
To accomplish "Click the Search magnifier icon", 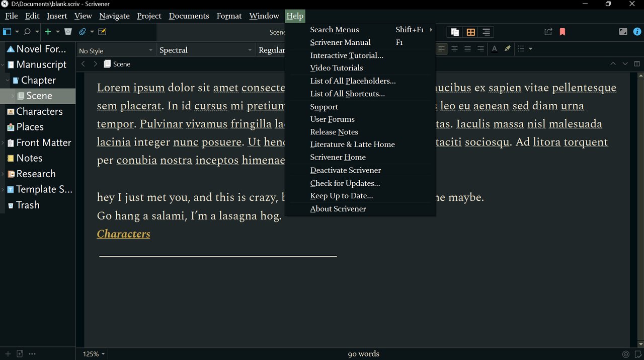I will (27, 32).
